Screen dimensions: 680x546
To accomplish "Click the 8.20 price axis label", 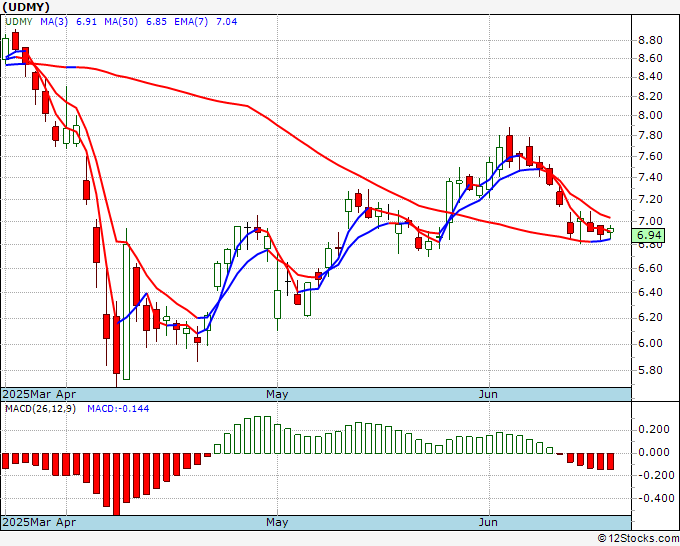I will (x=650, y=96).
